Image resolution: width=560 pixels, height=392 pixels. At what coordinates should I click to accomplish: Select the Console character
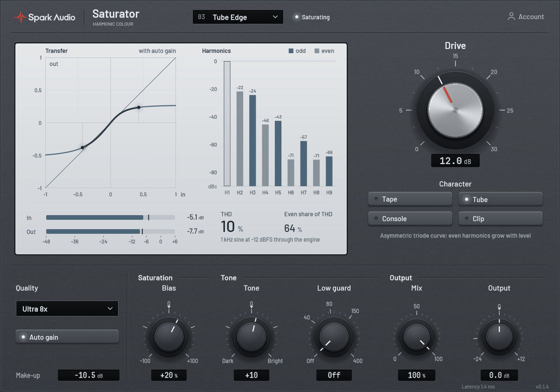pyautogui.click(x=410, y=218)
